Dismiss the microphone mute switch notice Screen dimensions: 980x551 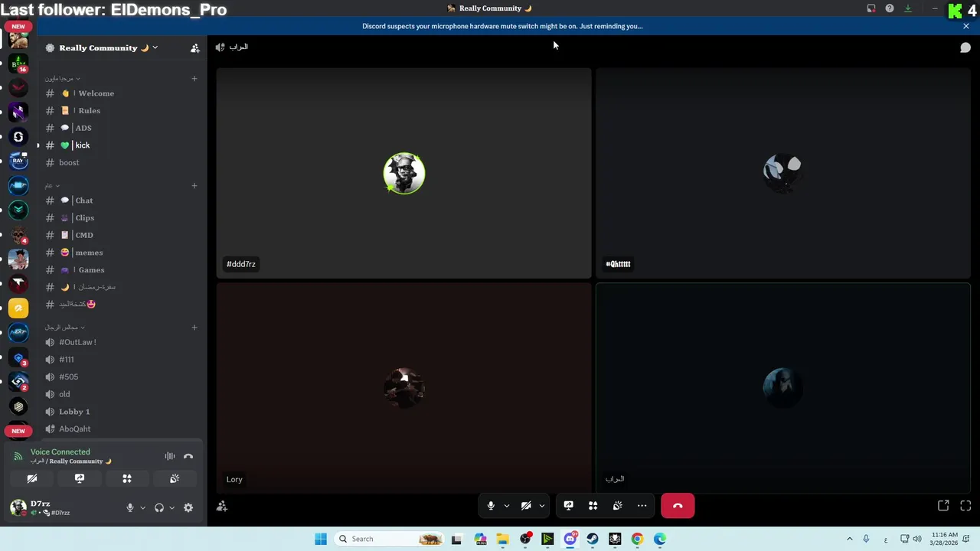tap(966, 26)
